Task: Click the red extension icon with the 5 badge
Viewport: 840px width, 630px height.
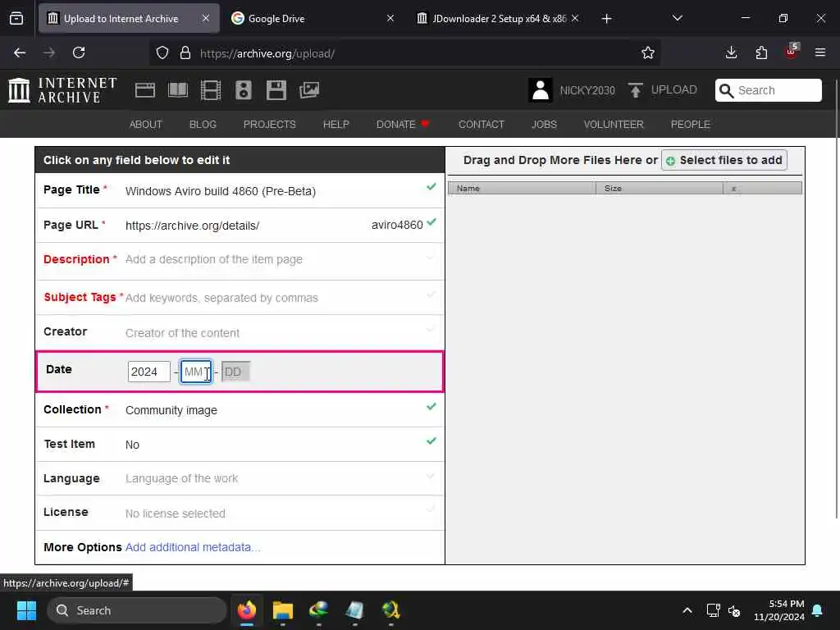Action: point(792,52)
